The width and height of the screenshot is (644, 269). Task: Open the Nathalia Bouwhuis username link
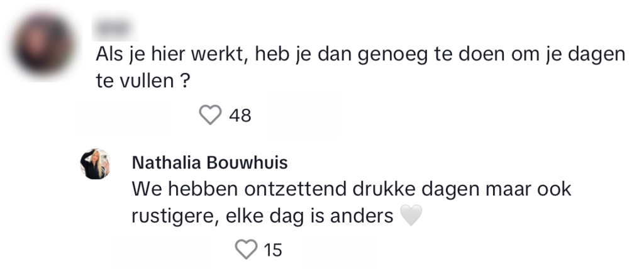tap(210, 163)
